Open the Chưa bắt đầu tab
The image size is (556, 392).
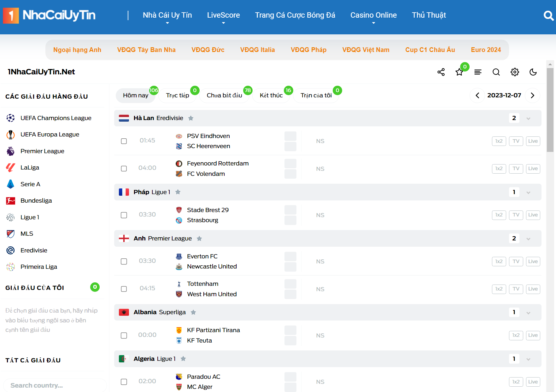tap(224, 95)
